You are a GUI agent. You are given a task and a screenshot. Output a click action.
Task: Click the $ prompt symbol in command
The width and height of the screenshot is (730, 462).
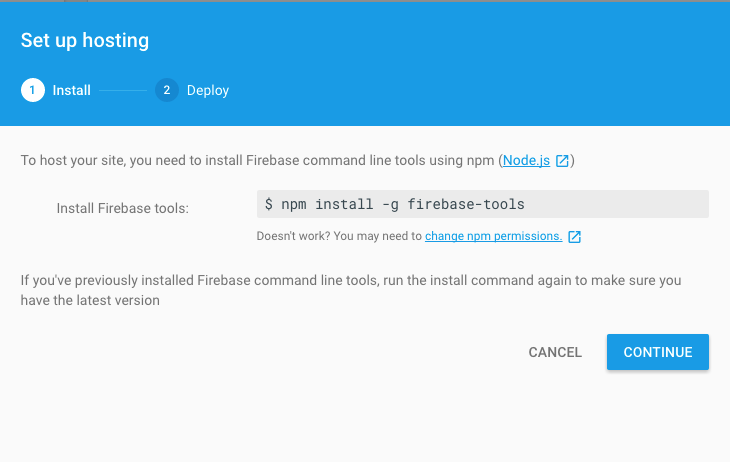click(269, 204)
